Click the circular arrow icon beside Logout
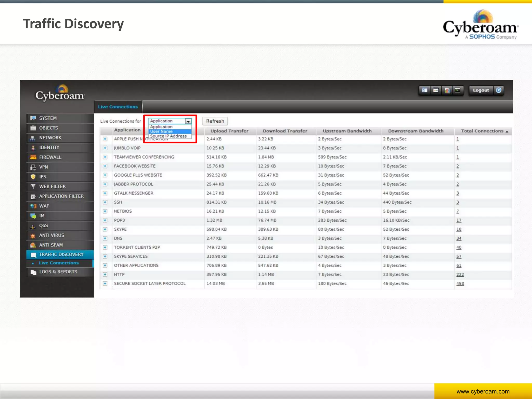 pos(498,90)
